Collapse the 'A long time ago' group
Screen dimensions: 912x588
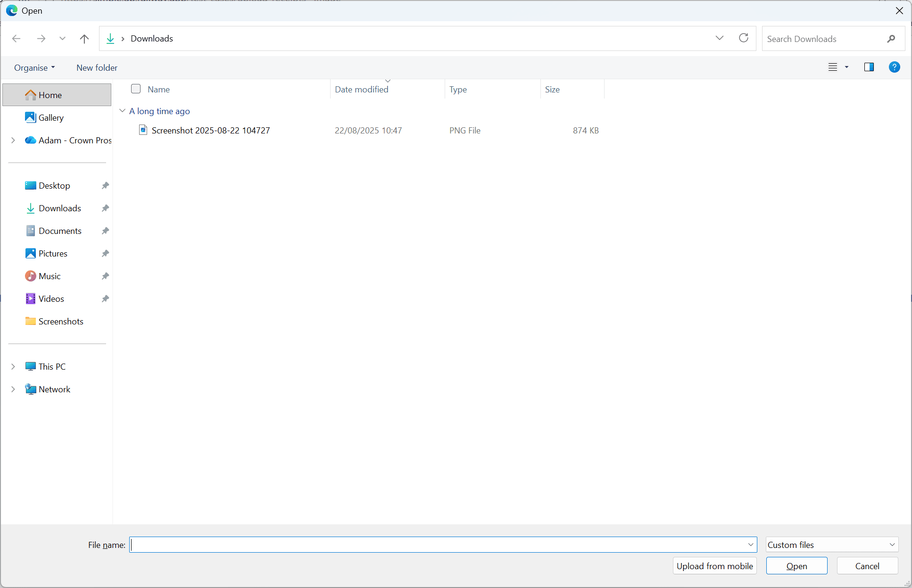pyautogui.click(x=122, y=111)
